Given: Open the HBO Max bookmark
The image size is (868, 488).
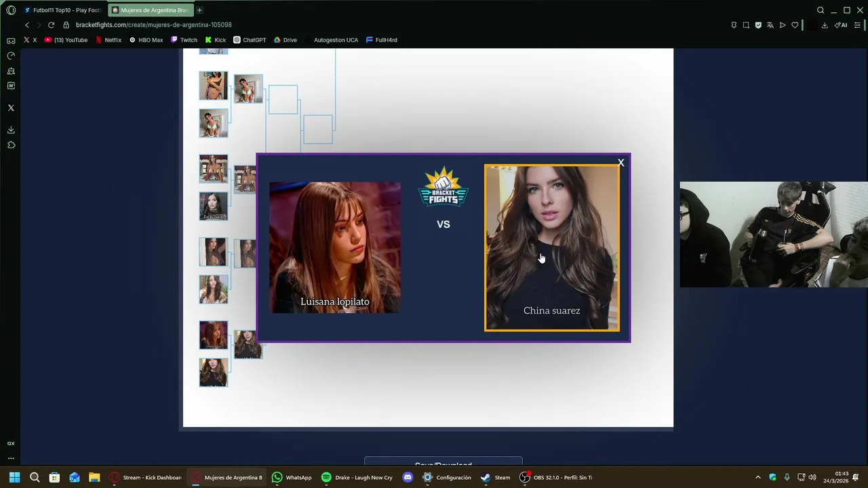Looking at the screenshot, I should click(146, 40).
